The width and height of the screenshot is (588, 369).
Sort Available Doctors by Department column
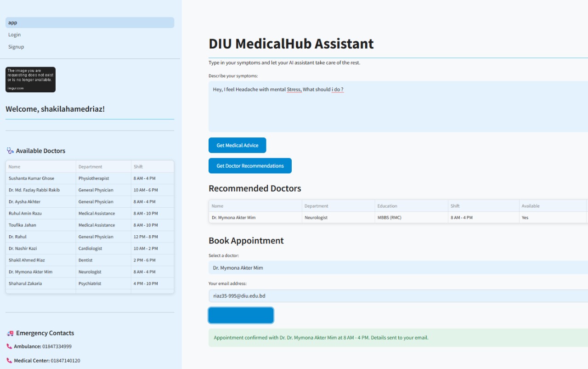click(103, 167)
